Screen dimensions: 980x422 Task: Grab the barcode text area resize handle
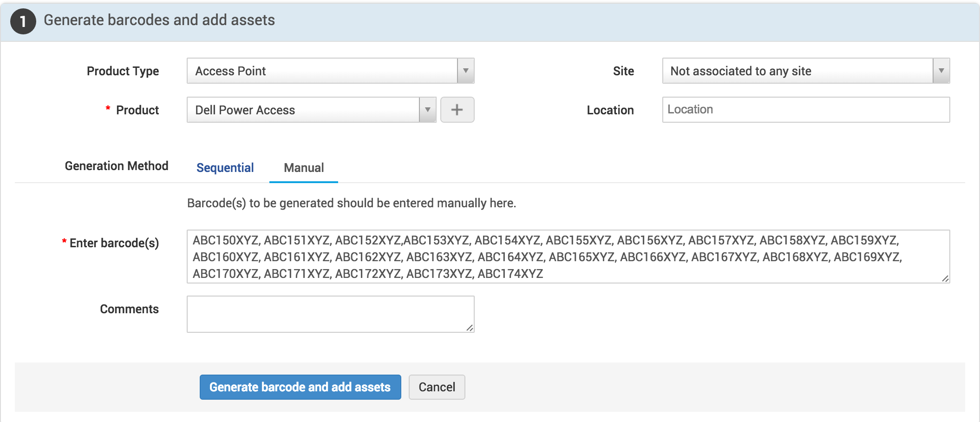pos(945,278)
